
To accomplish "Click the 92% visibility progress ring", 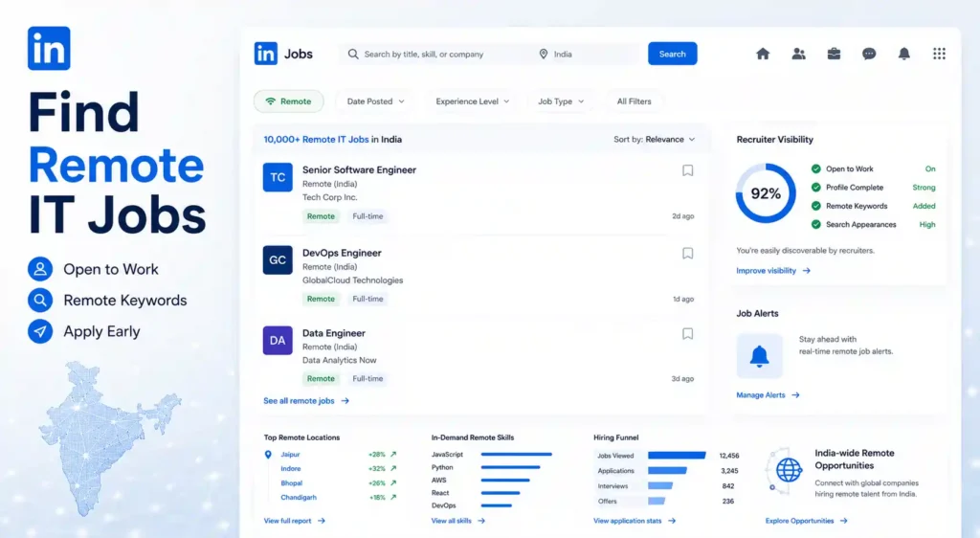I will pyautogui.click(x=766, y=193).
